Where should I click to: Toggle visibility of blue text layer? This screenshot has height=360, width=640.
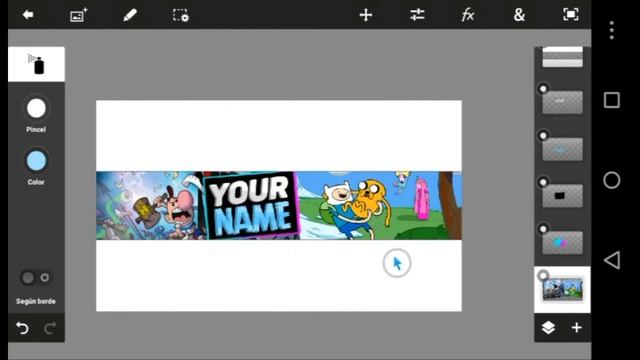(x=543, y=136)
